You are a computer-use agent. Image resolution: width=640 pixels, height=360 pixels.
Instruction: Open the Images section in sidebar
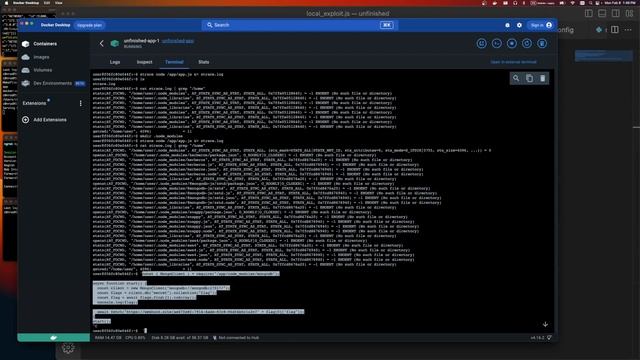tap(41, 57)
